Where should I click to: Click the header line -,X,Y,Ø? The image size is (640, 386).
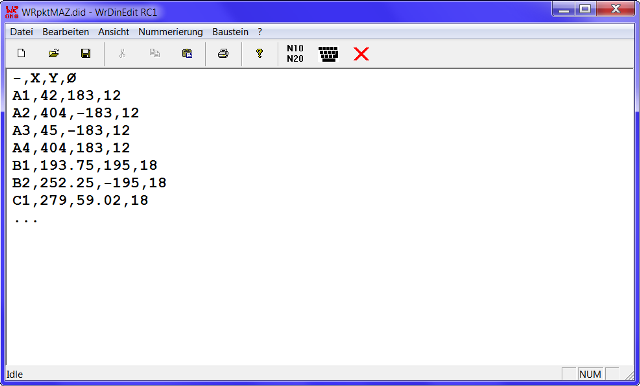coord(44,78)
